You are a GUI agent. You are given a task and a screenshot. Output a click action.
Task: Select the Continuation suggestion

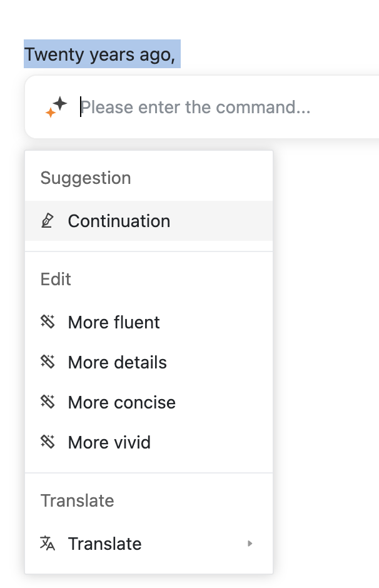click(x=119, y=221)
